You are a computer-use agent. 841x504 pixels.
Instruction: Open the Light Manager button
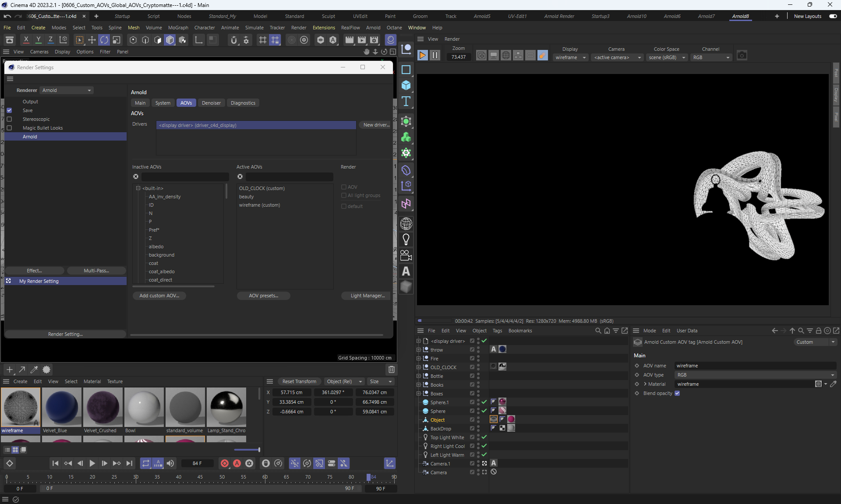367,296
